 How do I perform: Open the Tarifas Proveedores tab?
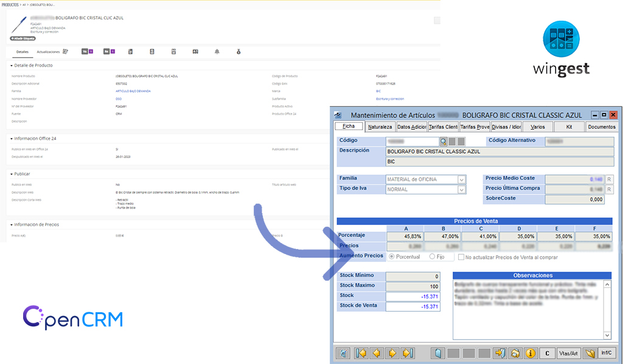click(x=475, y=127)
